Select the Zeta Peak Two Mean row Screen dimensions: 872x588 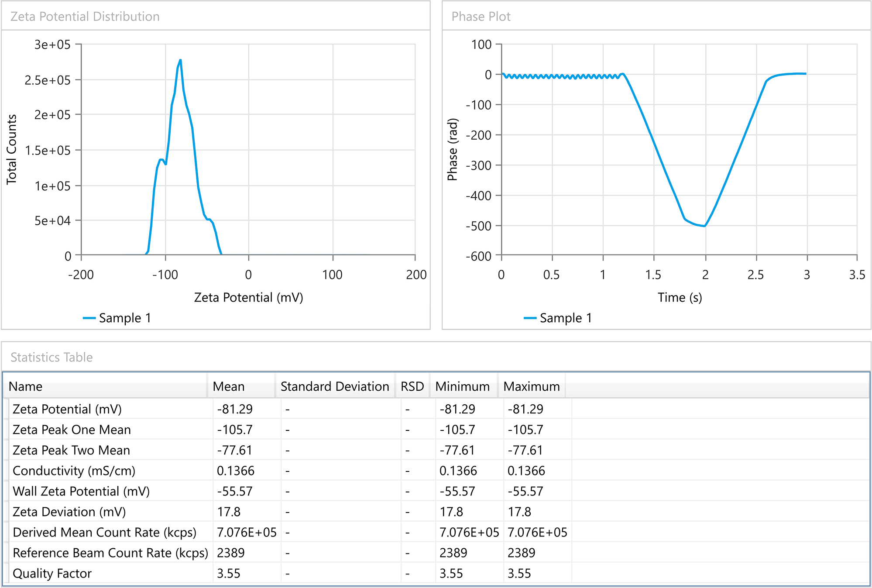(x=71, y=450)
